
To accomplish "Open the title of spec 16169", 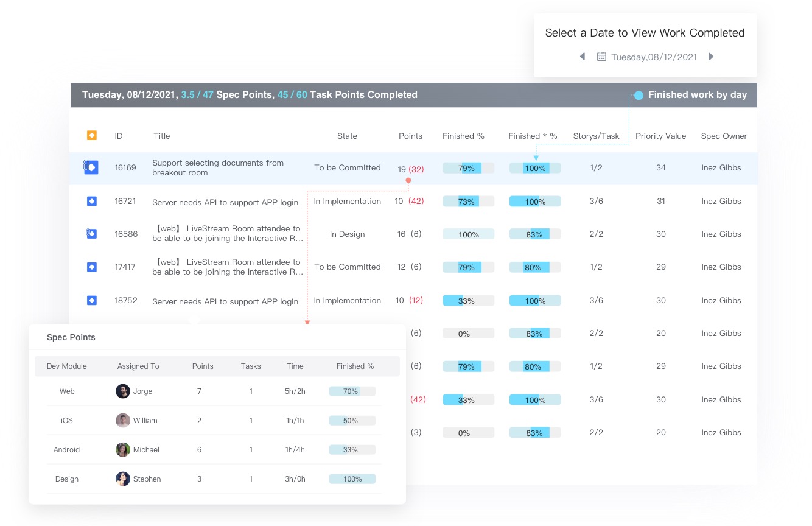I will pos(218,167).
